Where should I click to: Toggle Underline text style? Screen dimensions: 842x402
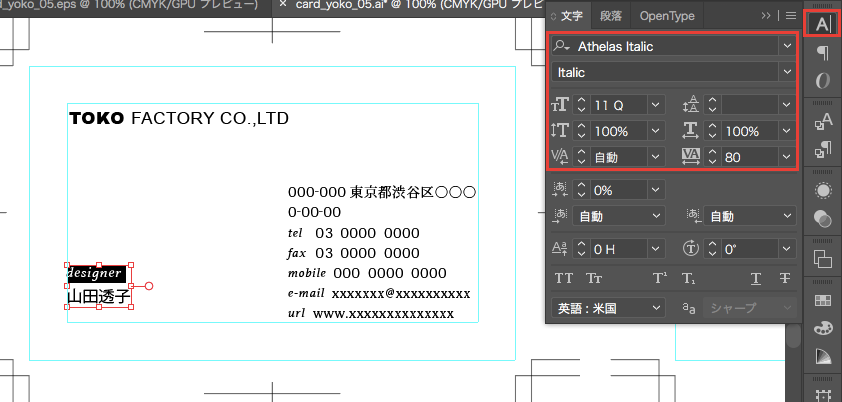(756, 278)
